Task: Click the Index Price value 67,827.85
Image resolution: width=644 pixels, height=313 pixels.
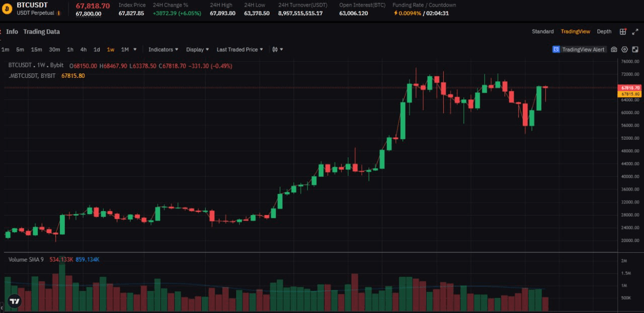Action: click(131, 14)
